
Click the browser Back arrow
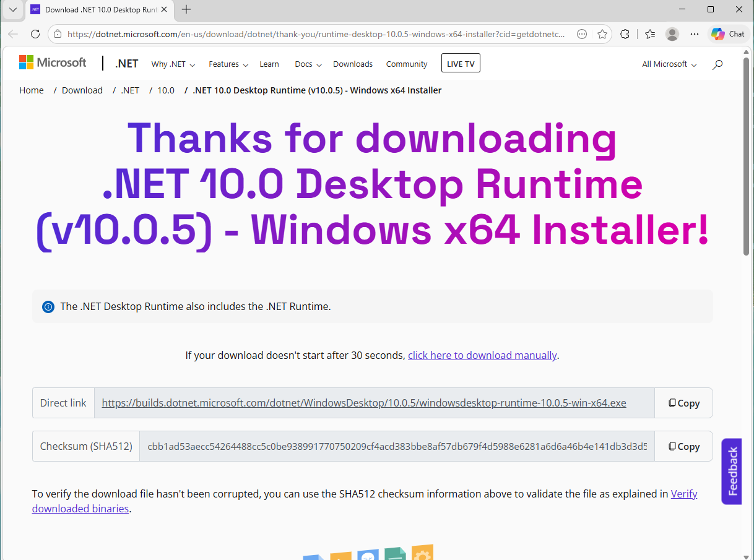[13, 34]
